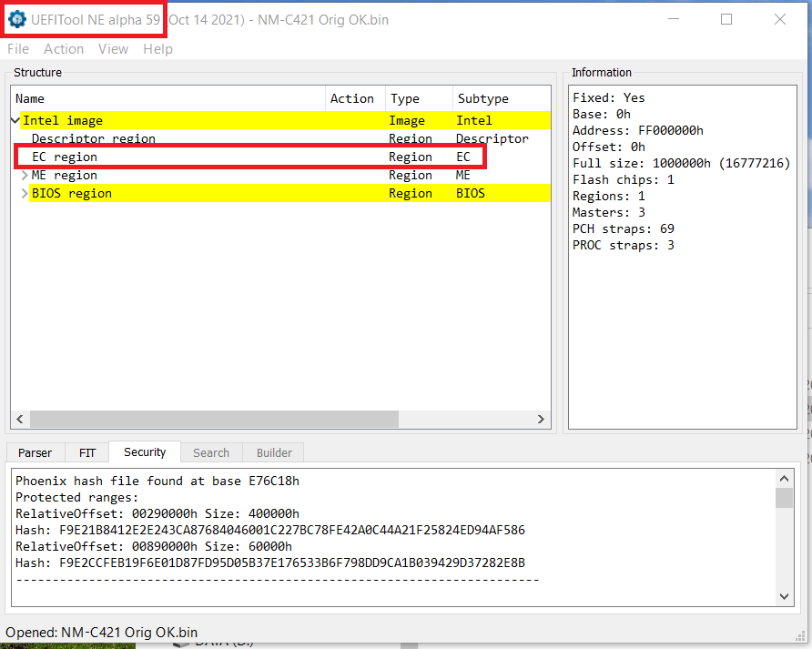Open the File menu
This screenshot has width=812, height=649.
click(x=18, y=49)
